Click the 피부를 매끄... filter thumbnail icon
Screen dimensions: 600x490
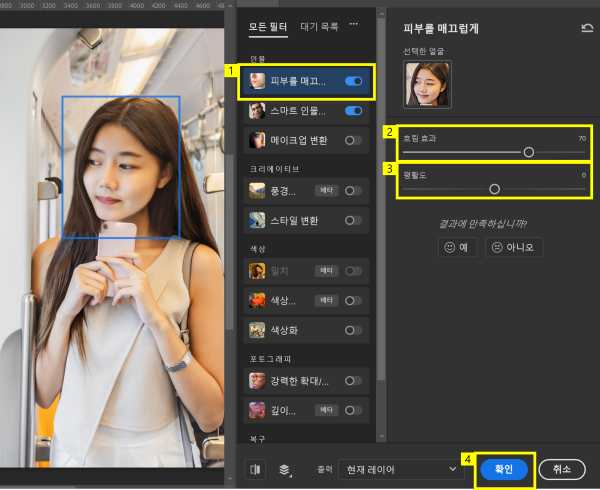(x=257, y=81)
